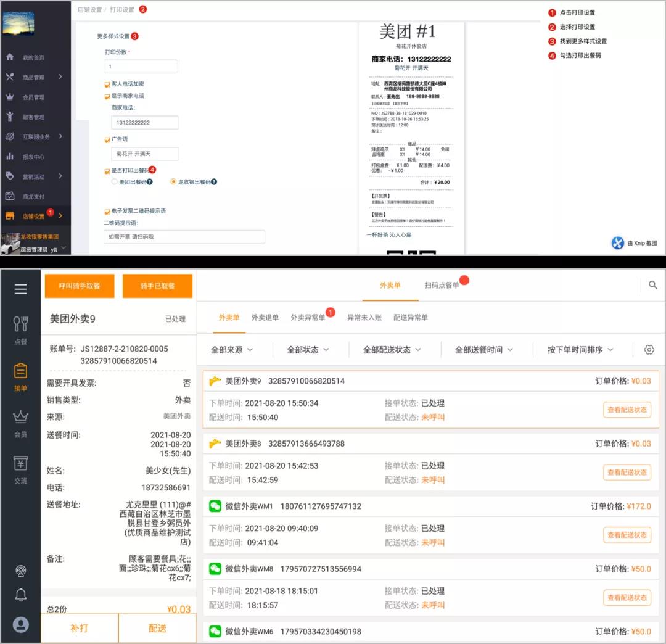Click the notification bell icon
The image size is (666, 644).
(x=20, y=595)
